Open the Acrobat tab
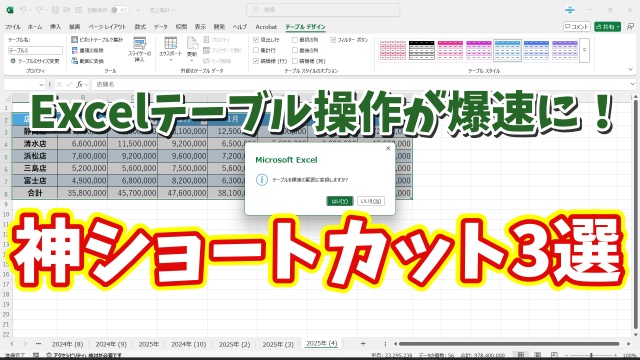 click(266, 27)
